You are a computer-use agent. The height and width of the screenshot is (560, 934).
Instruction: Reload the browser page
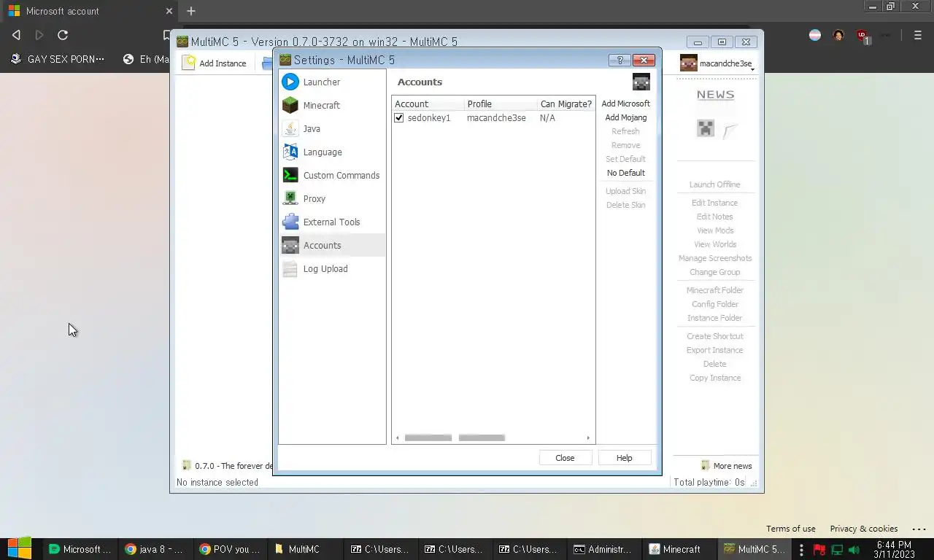pos(63,35)
